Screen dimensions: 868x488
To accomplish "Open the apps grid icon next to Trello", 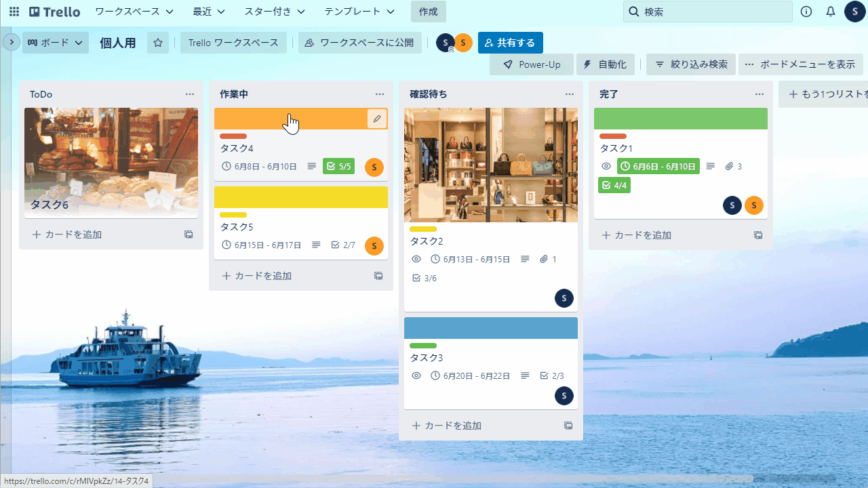I will tap(14, 12).
